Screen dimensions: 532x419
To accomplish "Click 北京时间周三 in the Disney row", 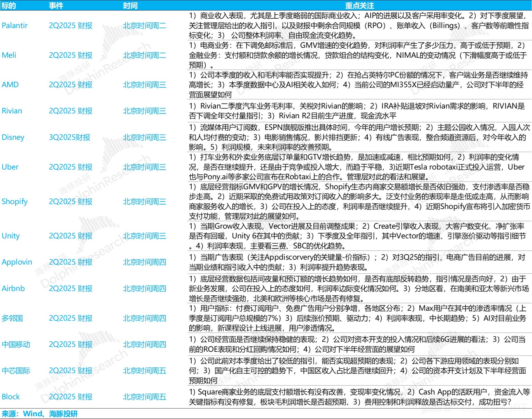I will pyautogui.click(x=145, y=137).
